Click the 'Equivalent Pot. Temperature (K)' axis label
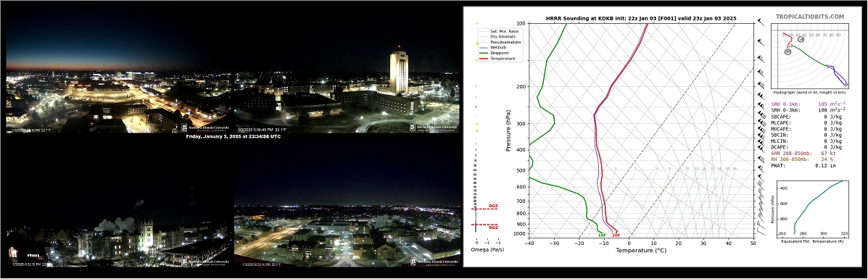Viewport: 868px width, 279px height. point(812,241)
